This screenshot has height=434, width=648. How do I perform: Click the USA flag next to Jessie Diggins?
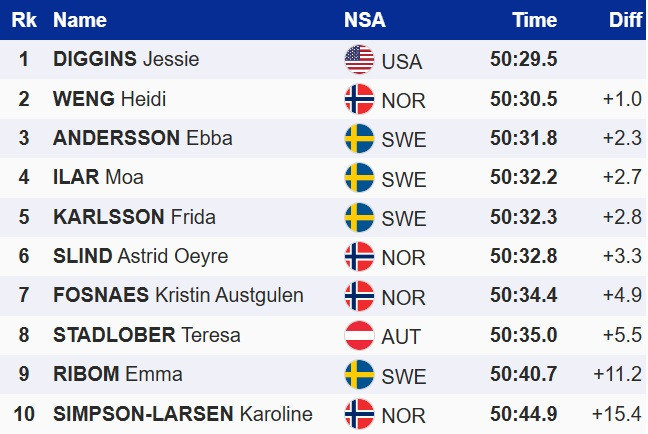[359, 60]
